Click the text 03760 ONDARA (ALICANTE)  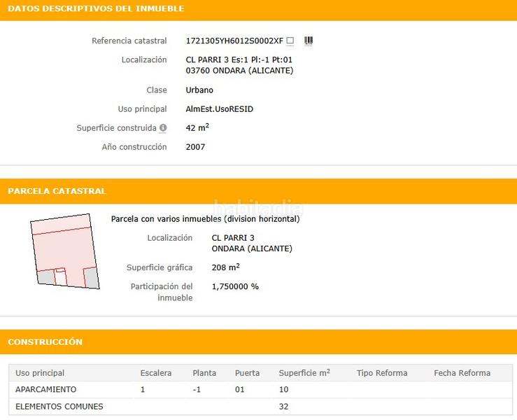(239, 71)
